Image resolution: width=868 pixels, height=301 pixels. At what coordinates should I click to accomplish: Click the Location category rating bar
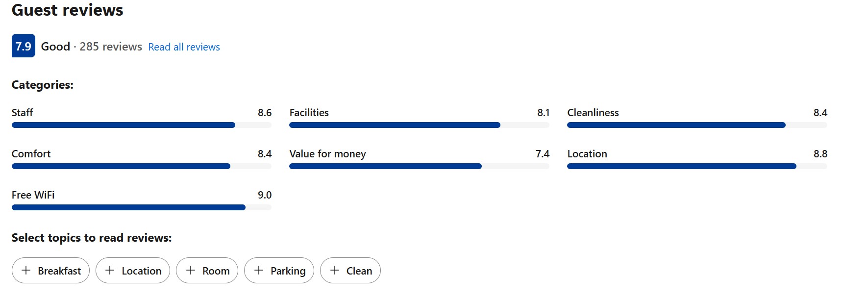[x=697, y=166]
